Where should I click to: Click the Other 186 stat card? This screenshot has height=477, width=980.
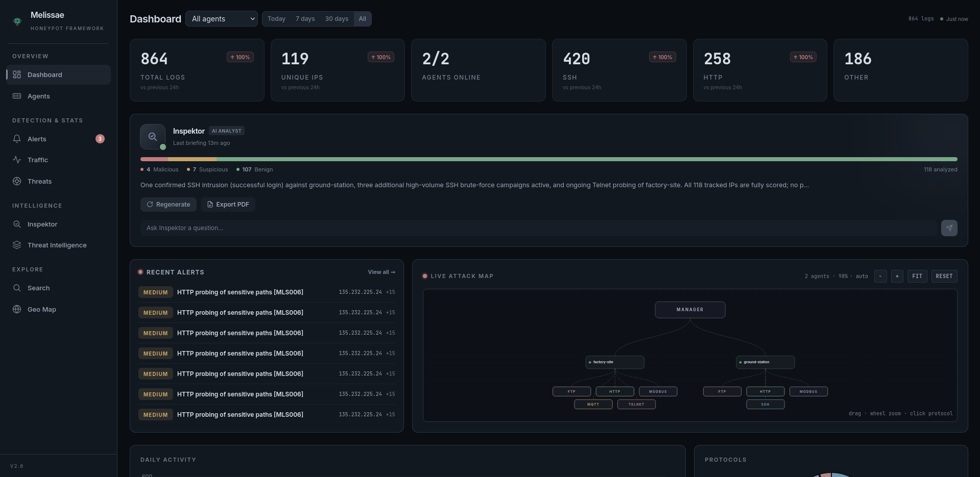click(x=900, y=70)
